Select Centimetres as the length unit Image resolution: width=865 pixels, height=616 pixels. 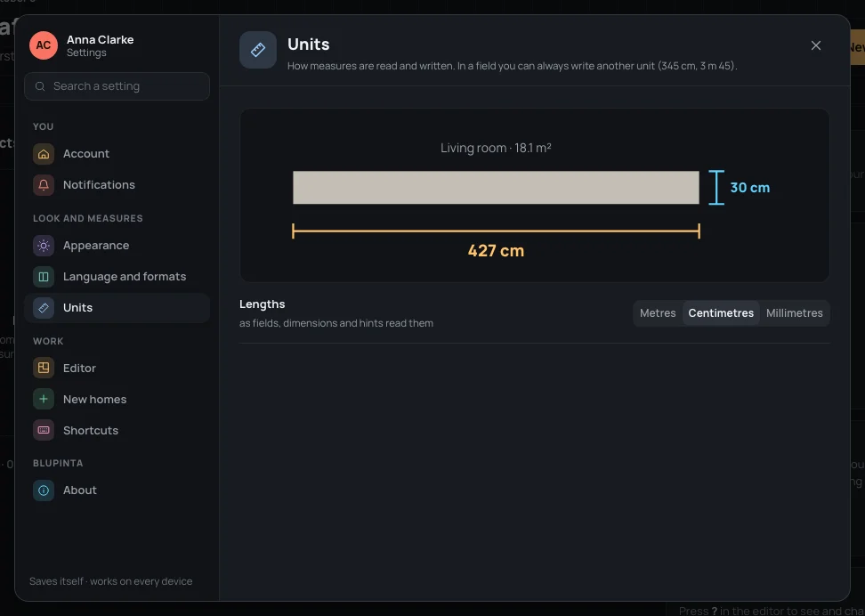(x=721, y=313)
